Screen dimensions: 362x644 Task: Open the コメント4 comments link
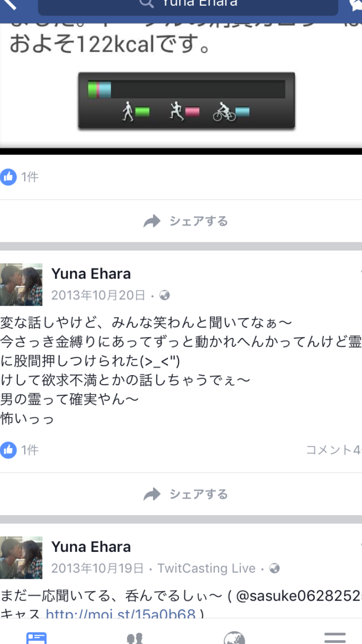tap(334, 450)
